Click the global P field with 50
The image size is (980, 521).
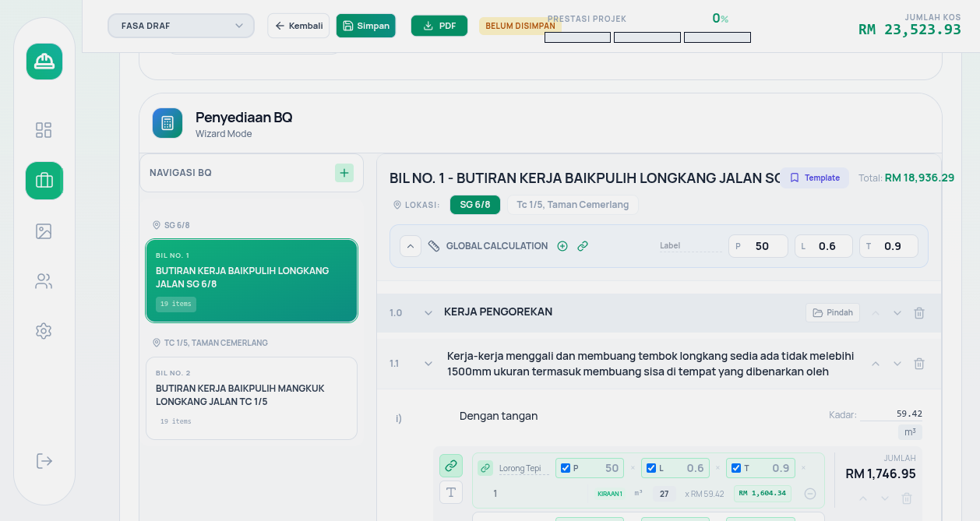click(x=758, y=246)
